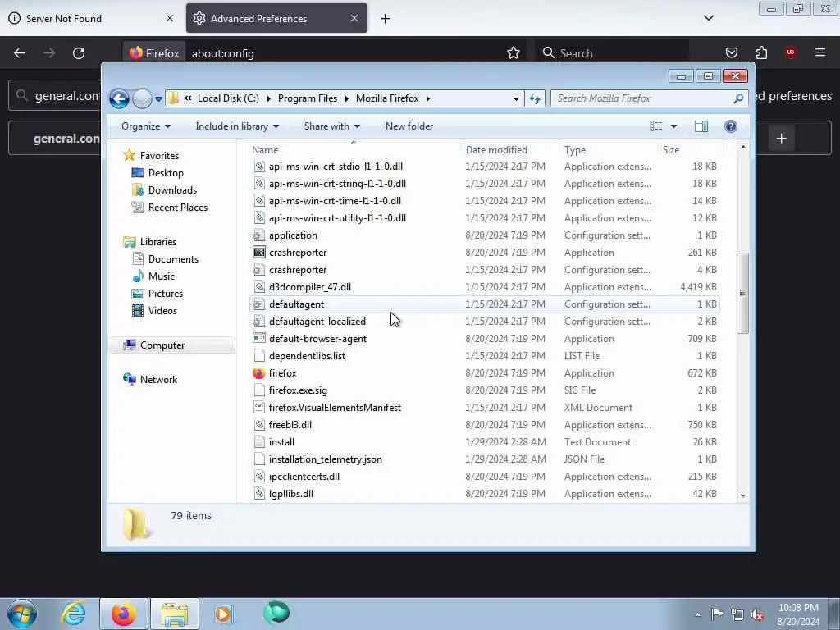Select firefox.exe.sig file
840x630 pixels.
pyautogui.click(x=298, y=390)
